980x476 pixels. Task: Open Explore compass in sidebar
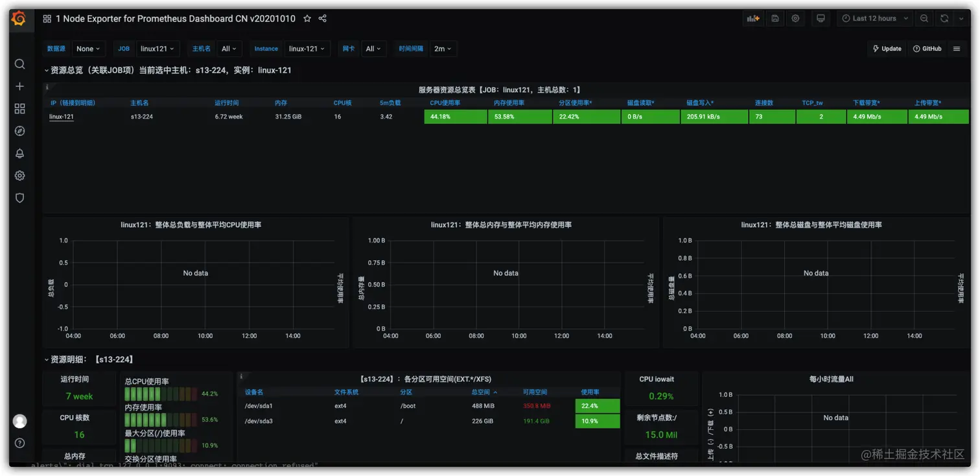pos(19,131)
